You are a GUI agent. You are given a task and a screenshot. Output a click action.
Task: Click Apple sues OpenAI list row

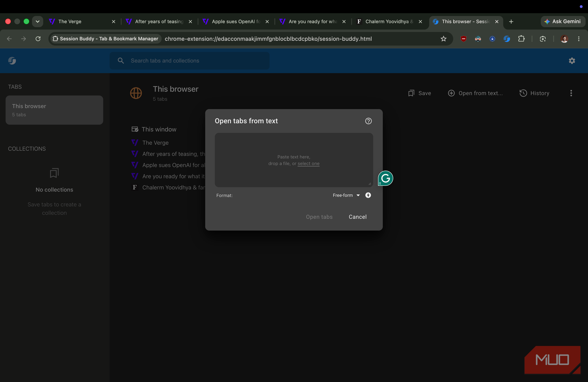point(168,165)
